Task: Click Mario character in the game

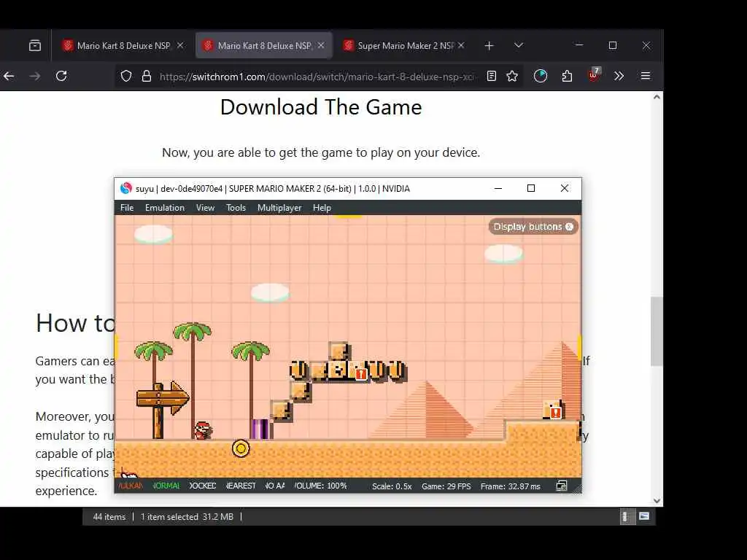Action: [x=203, y=430]
